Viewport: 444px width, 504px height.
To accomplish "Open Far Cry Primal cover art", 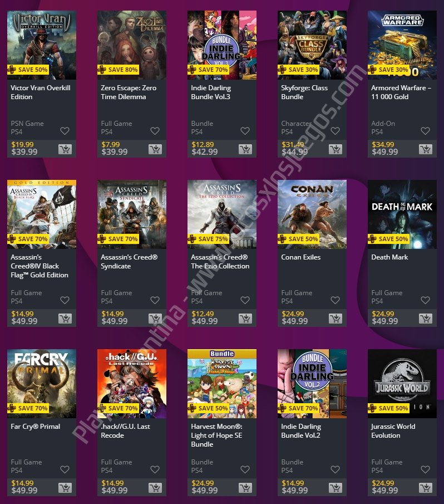I will pos(42,384).
